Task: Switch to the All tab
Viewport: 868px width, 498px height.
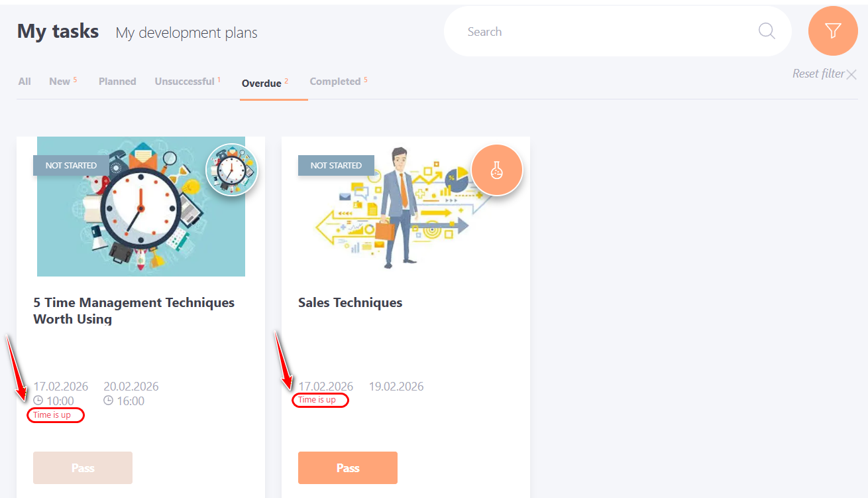Action: [x=25, y=82]
